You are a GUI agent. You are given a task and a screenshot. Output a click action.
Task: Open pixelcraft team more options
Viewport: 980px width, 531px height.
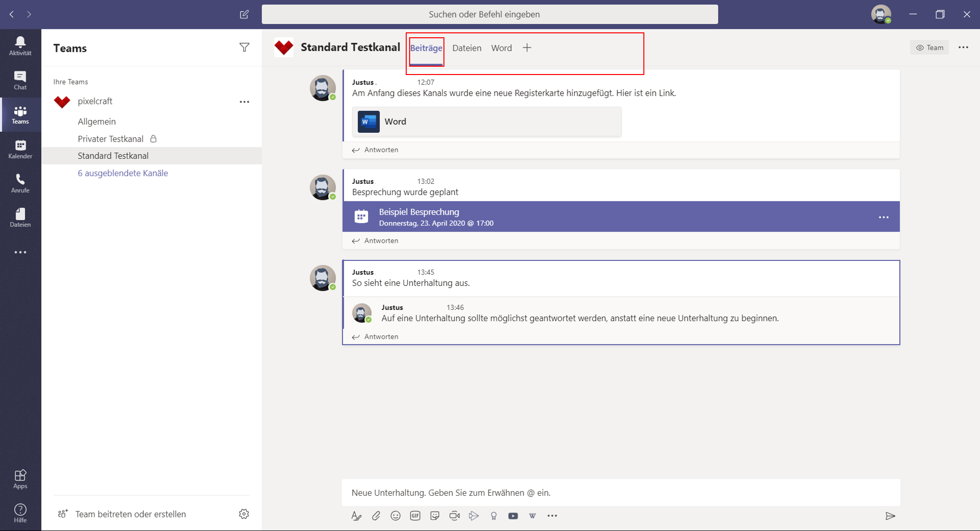click(244, 101)
